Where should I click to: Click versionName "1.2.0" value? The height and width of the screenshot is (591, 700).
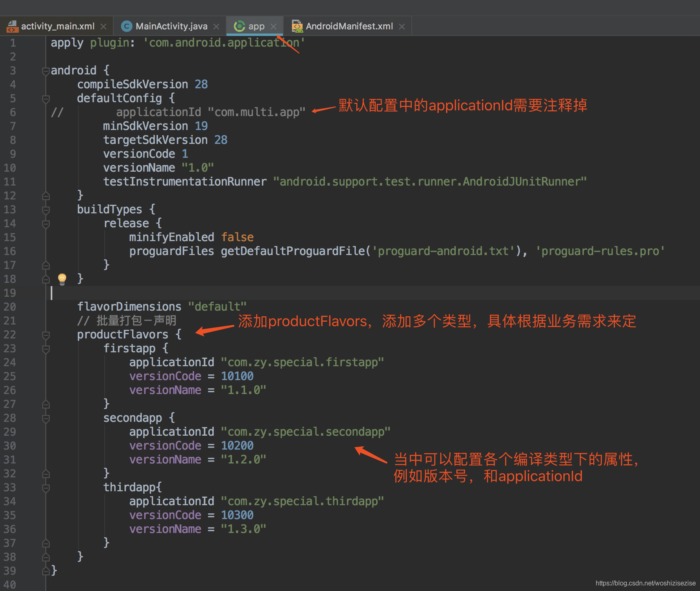point(244,459)
